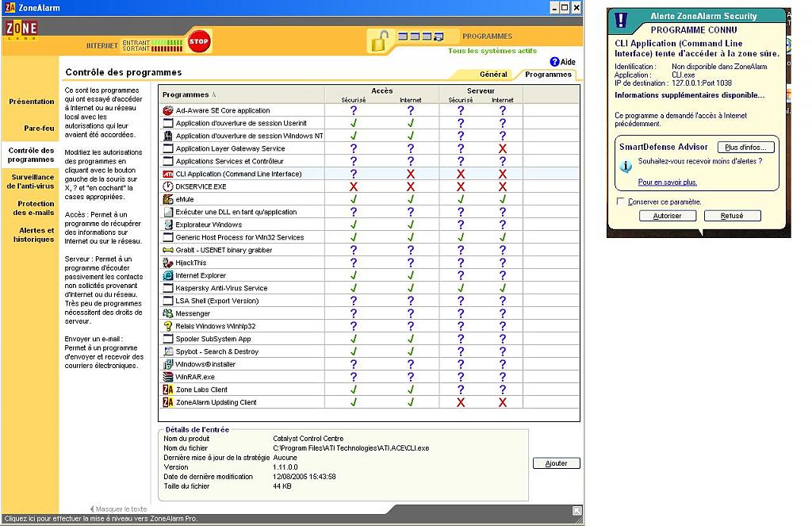Select Contrôle des programmes in sidebar

pos(31,155)
